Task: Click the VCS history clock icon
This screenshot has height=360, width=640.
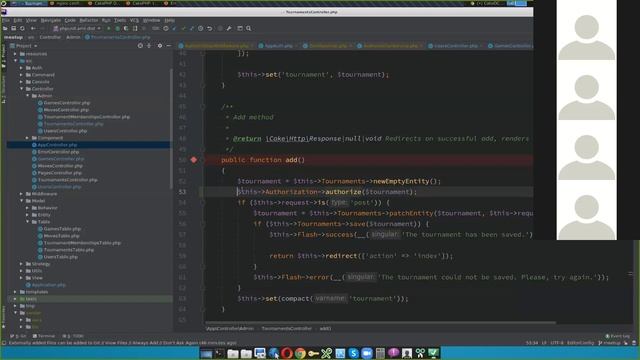Action: (x=200, y=29)
